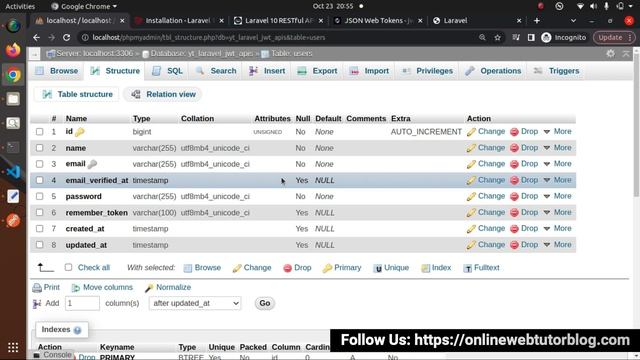Image resolution: width=640 pixels, height=360 pixels.
Task: Tick the checkbox for name column
Action: [40, 148]
